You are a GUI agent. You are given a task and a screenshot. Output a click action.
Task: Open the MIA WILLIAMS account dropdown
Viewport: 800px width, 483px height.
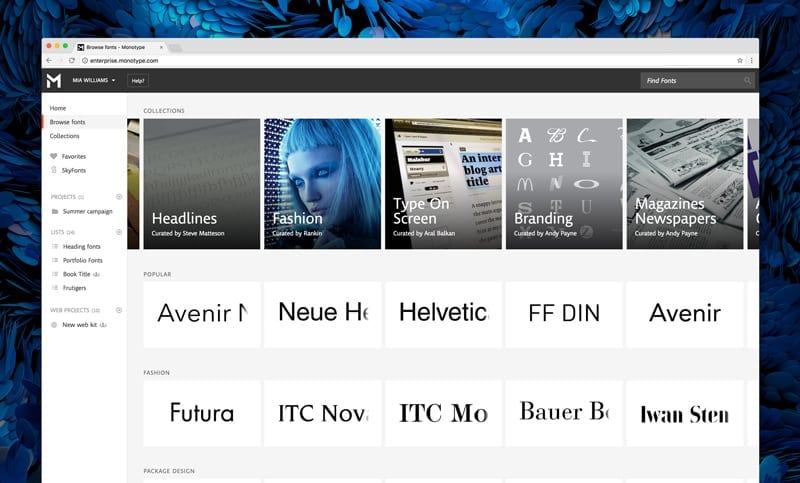[x=94, y=80]
